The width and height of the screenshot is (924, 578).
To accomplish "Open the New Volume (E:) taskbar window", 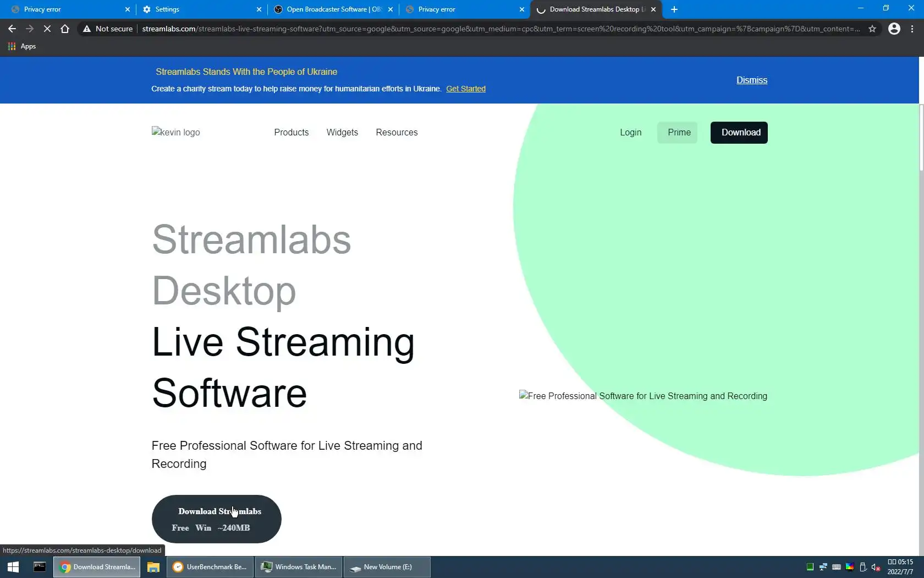I will (x=387, y=567).
